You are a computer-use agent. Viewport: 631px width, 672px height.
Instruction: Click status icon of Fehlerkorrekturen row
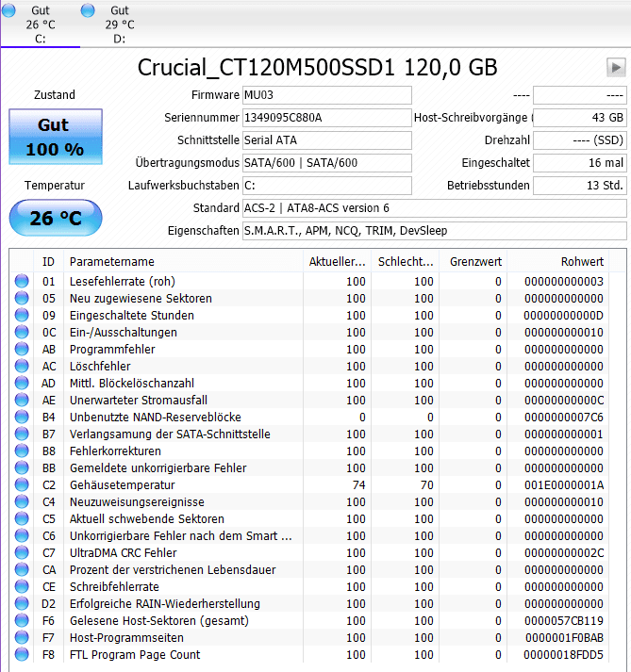tap(22, 451)
